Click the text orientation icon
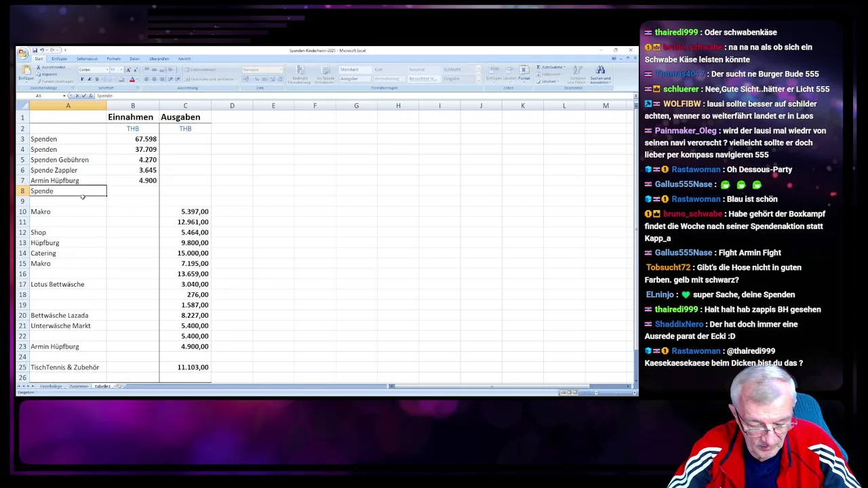This screenshot has height=488, width=868. pyautogui.click(x=171, y=70)
